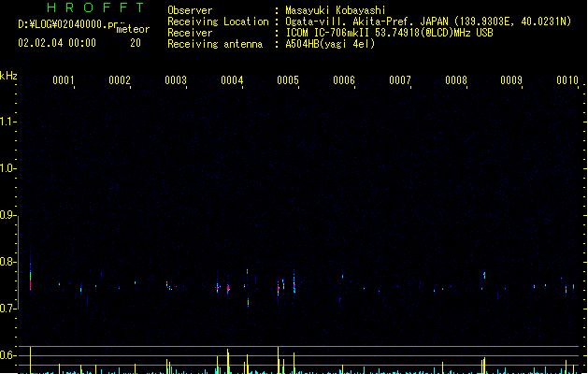Click the date stamp 02.02.04 00:00
Viewport: 588px width, 374px height.
(x=57, y=43)
